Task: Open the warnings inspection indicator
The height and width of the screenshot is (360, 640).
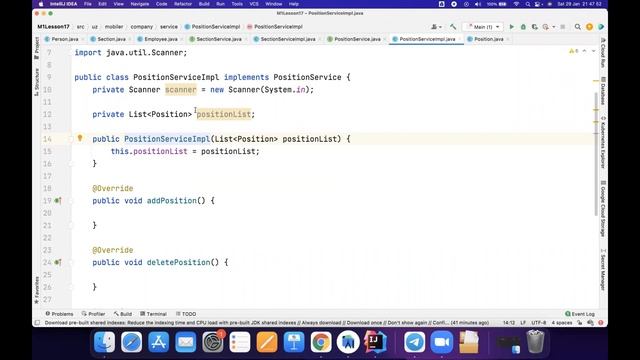Action: [x=573, y=51]
